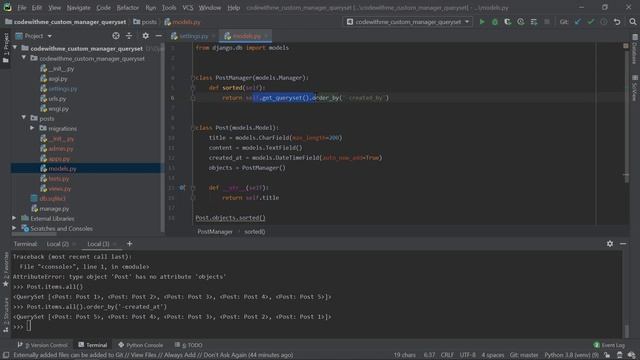Screen dimensions: 640x360
Task: Open the Database tool window on the right sidebar
Action: tap(635, 49)
